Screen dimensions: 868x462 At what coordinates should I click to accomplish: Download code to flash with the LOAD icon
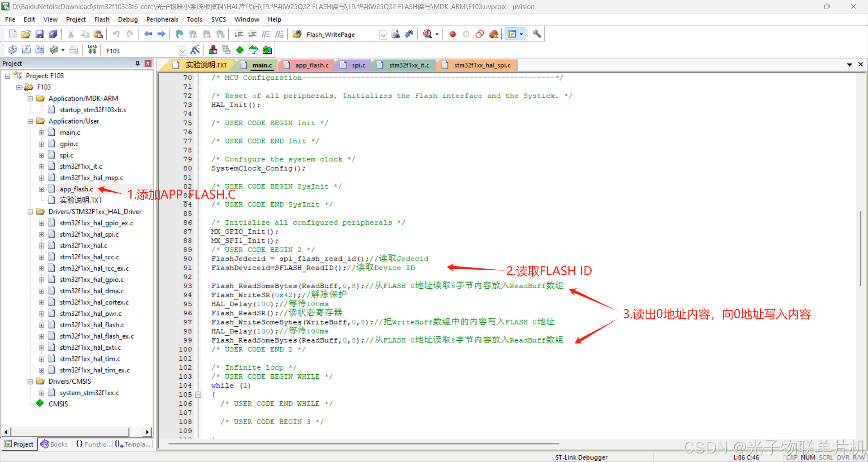[92, 50]
